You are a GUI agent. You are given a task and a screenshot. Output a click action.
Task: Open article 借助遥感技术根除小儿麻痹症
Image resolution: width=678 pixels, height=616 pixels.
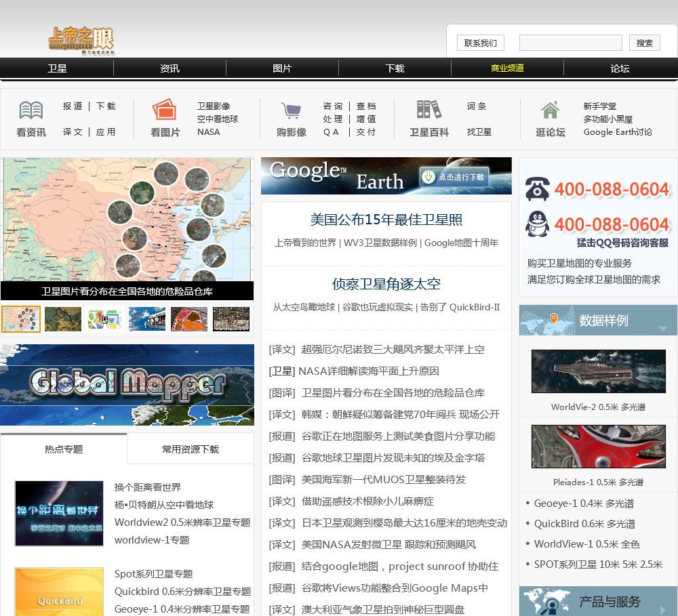click(x=367, y=501)
